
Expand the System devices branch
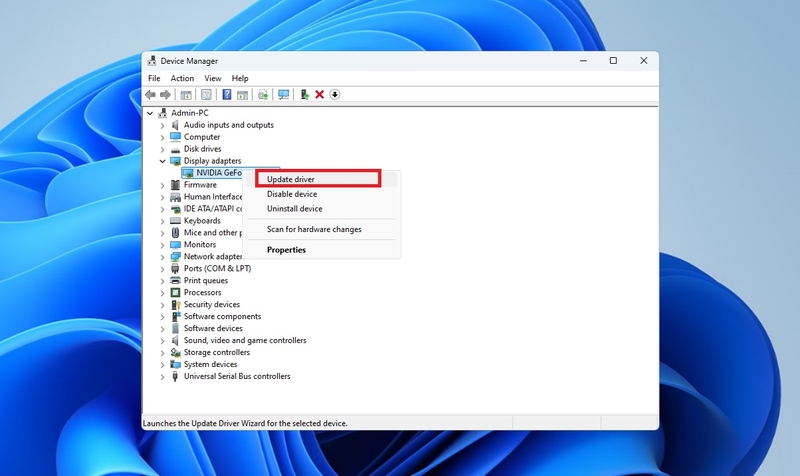point(162,365)
